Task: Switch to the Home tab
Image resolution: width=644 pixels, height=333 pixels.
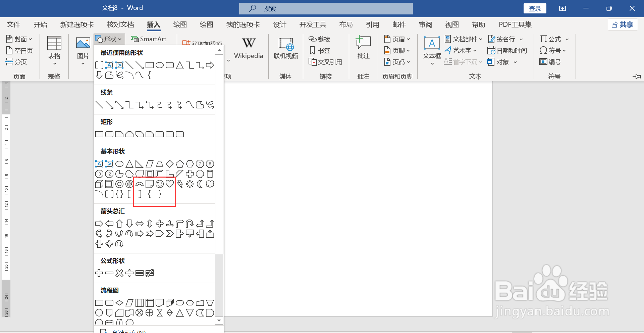Action: click(41, 25)
